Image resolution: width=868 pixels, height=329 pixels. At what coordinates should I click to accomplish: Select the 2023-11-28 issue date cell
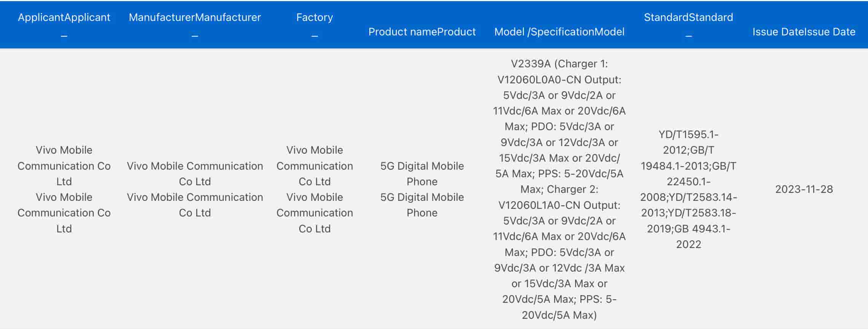[x=804, y=189]
